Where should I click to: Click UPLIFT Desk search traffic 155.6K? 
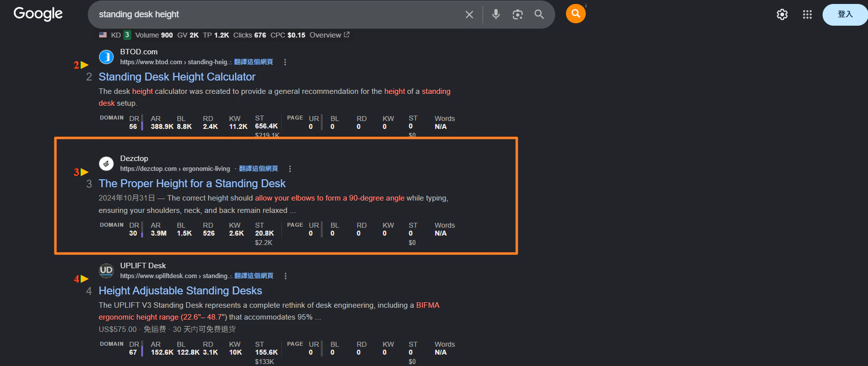point(266,352)
